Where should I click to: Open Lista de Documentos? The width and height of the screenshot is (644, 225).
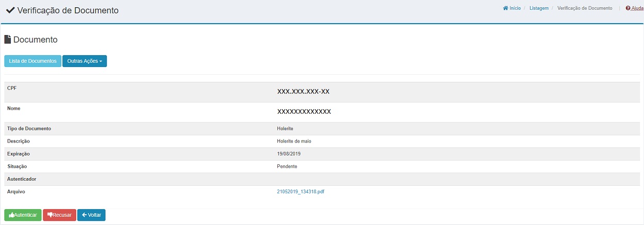point(32,61)
